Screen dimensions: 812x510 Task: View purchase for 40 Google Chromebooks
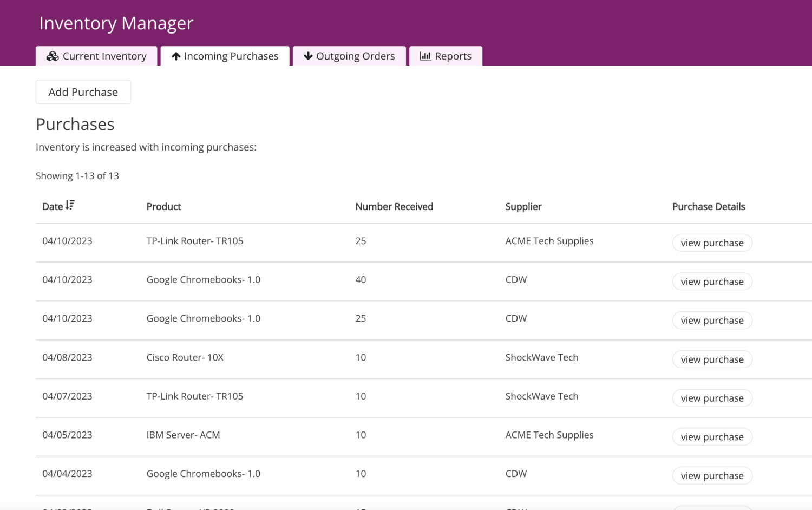(712, 282)
